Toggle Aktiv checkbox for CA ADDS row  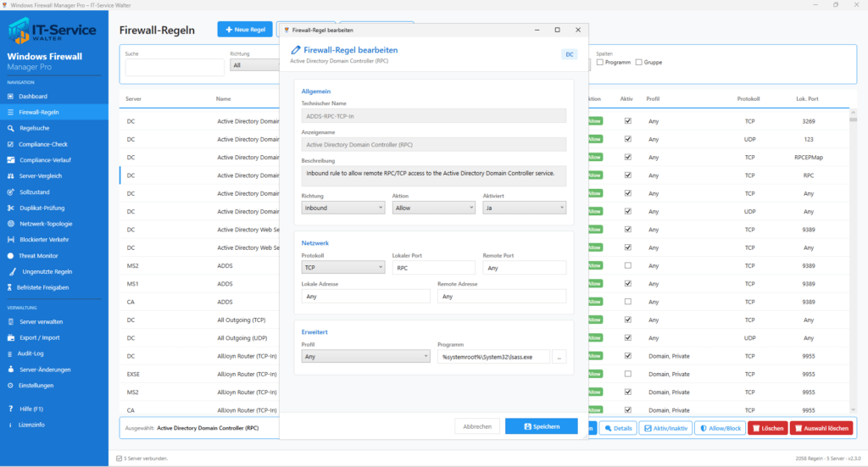point(628,302)
